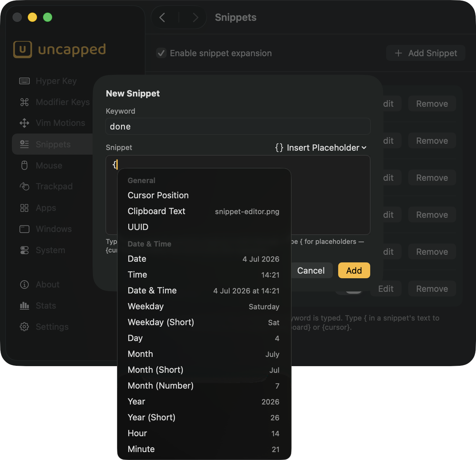Image resolution: width=476 pixels, height=460 pixels.
Task: Go back with the left chevron
Action: pyautogui.click(x=162, y=18)
